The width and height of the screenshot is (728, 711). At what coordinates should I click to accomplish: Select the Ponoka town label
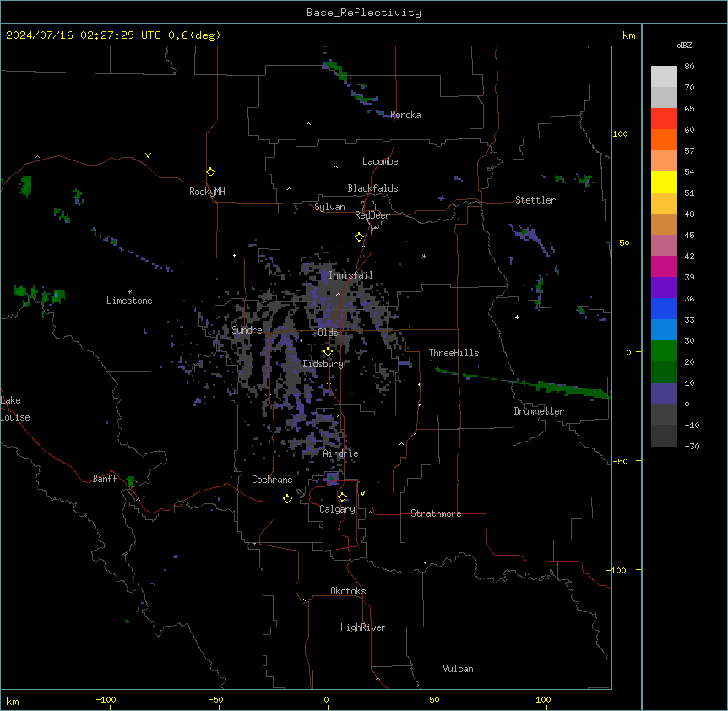point(405,115)
